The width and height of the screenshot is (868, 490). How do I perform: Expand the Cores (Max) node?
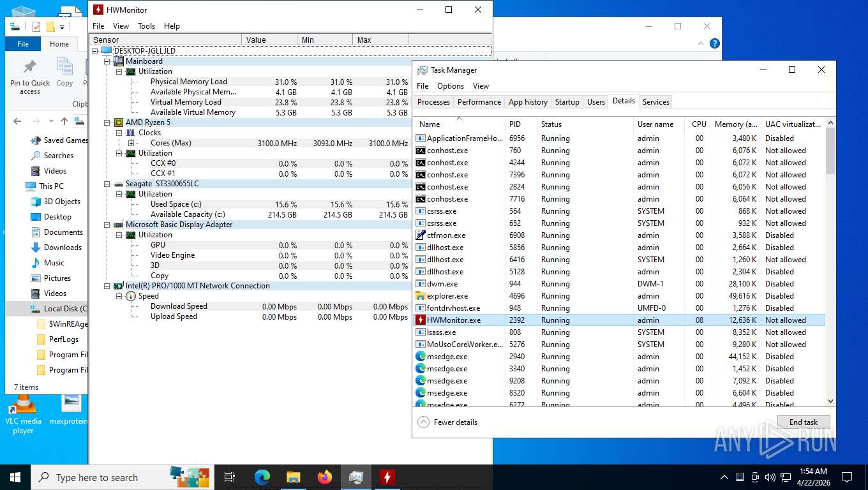pos(131,143)
